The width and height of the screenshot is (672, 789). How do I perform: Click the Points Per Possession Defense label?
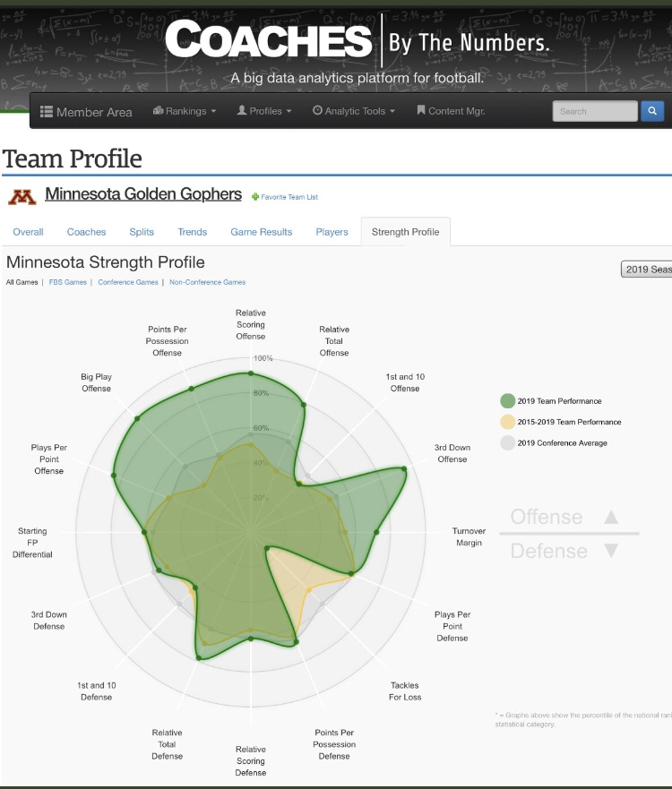[334, 744]
